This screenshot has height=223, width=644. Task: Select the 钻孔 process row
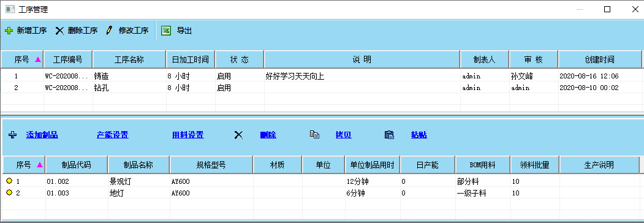click(x=321, y=88)
